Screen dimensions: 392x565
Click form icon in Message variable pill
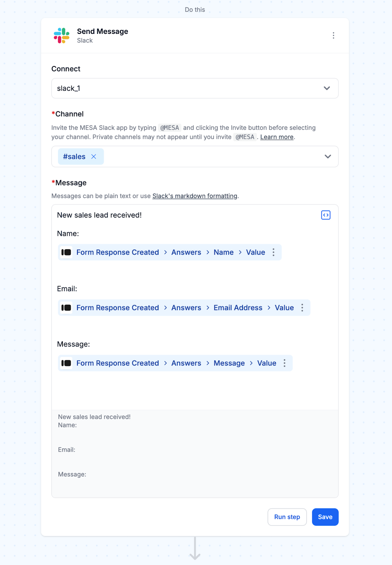point(66,363)
